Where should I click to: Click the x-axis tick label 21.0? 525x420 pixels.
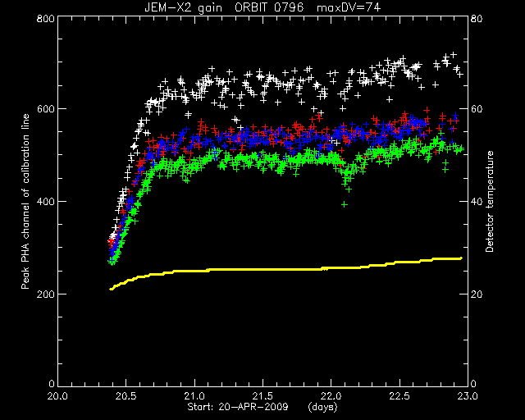coord(194,396)
